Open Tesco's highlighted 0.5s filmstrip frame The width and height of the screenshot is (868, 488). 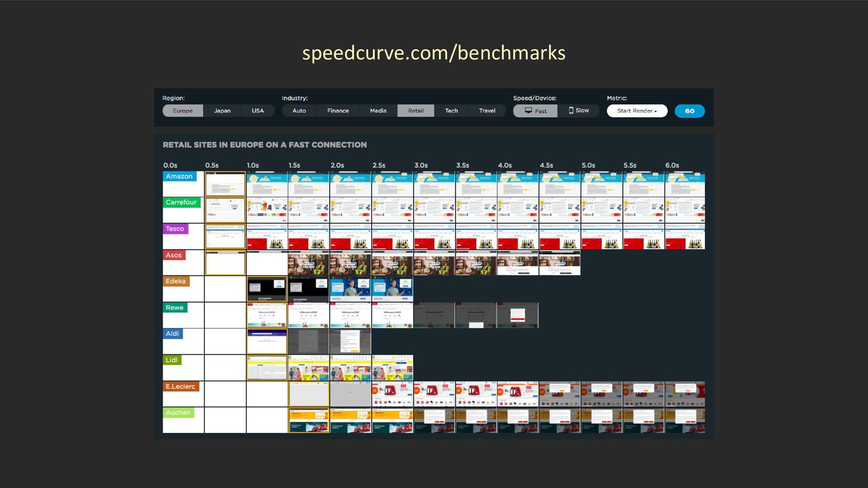225,236
